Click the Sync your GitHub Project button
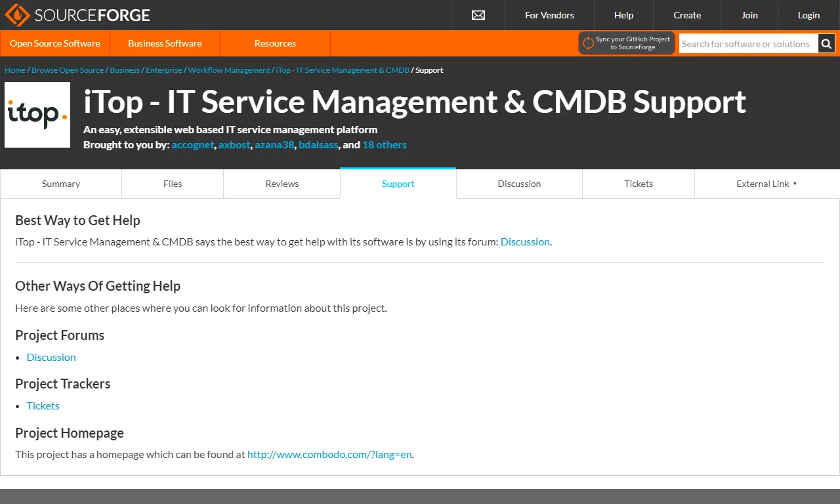Screen dimensions: 840x504 (627, 43)
